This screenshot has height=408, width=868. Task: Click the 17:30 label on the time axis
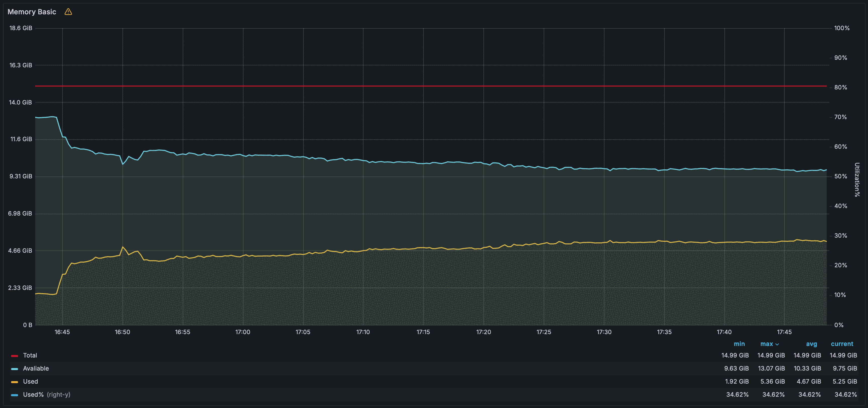tap(604, 332)
